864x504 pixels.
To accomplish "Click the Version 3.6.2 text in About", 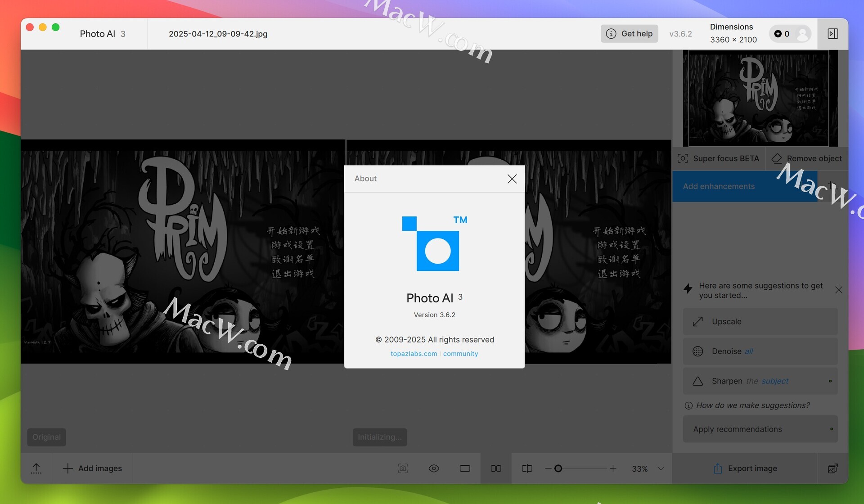I will (434, 315).
